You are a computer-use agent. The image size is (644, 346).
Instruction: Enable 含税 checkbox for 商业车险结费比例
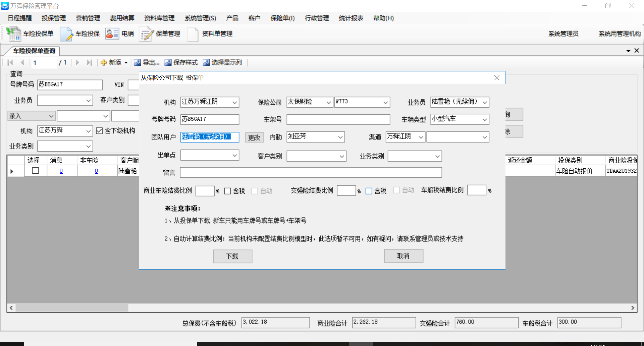coord(227,191)
